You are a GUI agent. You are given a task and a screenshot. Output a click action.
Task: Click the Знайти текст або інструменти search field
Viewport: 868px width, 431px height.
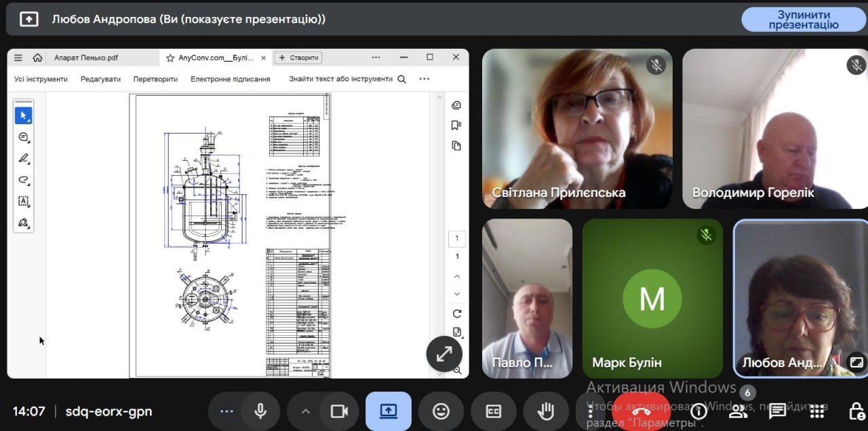(x=340, y=79)
